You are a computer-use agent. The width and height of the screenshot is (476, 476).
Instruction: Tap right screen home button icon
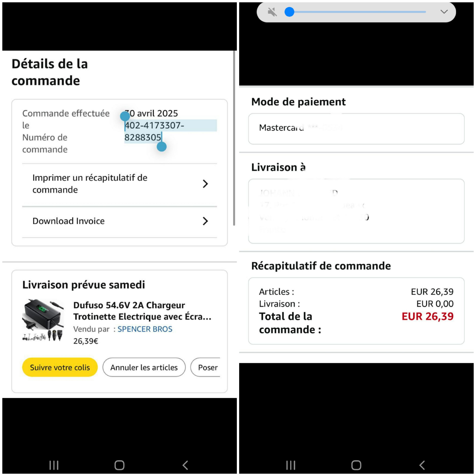point(356,465)
